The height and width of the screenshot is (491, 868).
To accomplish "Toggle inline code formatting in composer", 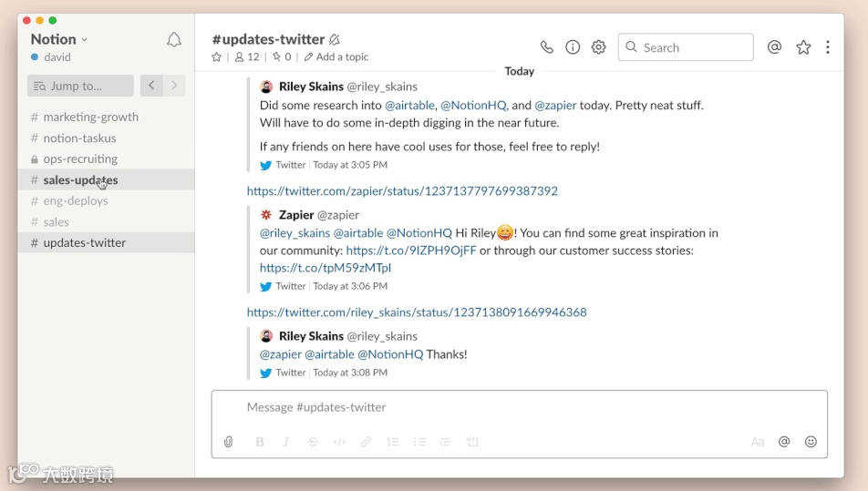I will (339, 442).
